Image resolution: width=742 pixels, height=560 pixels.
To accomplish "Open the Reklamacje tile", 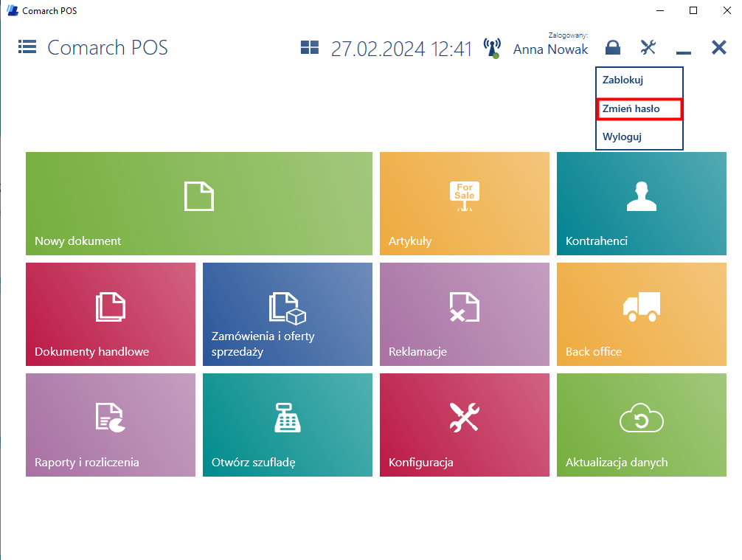I will (x=464, y=314).
